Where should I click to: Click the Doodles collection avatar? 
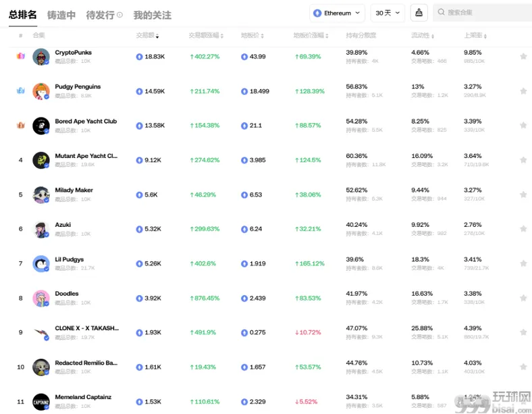click(41, 299)
